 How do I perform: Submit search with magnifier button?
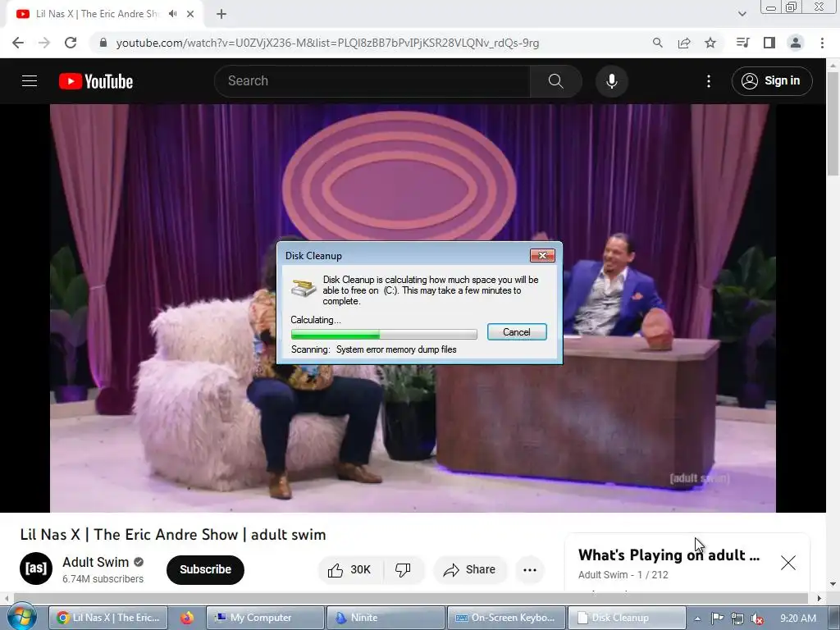point(556,81)
